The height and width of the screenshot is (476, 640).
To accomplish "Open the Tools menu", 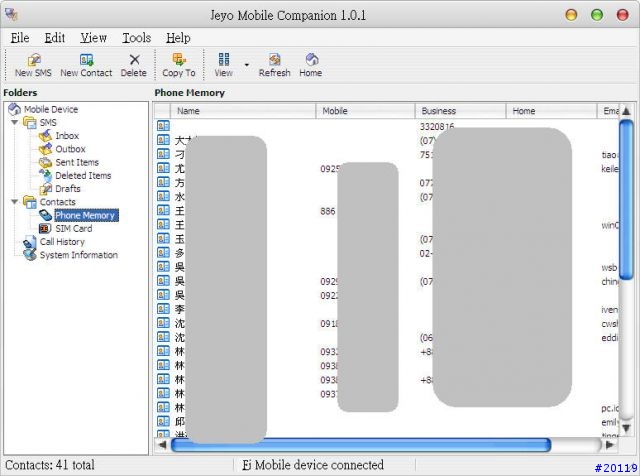I will [x=137, y=38].
